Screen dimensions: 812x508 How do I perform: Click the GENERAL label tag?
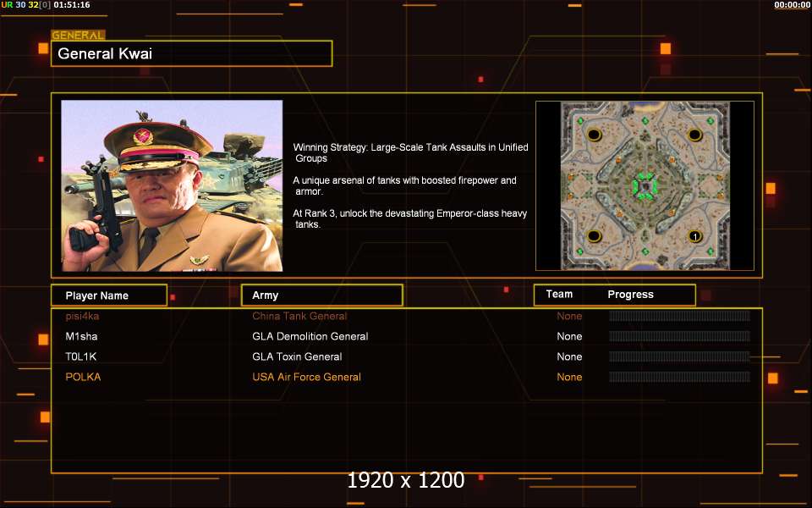click(78, 36)
